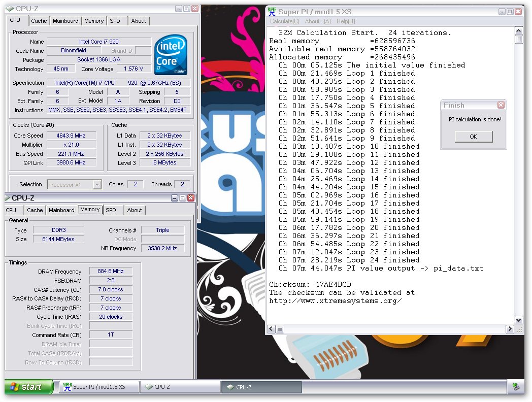Click the CAS# Latency value 7.0 clocks
The width and height of the screenshot is (532, 402).
click(x=111, y=289)
